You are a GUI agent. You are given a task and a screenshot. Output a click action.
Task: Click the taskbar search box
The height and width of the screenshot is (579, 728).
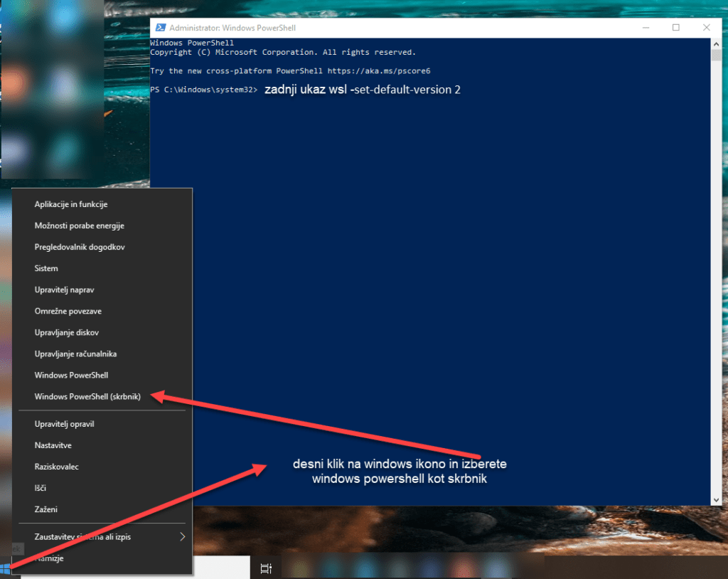(222, 568)
